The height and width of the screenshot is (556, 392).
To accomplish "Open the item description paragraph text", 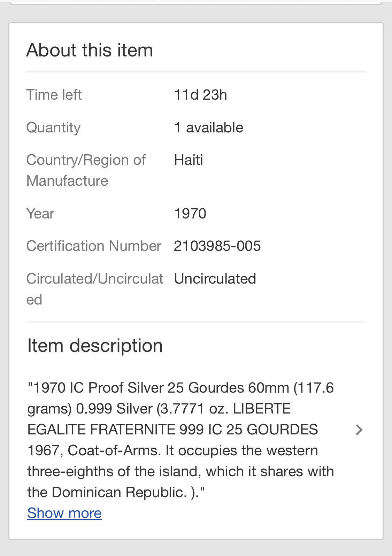I will point(181,440).
